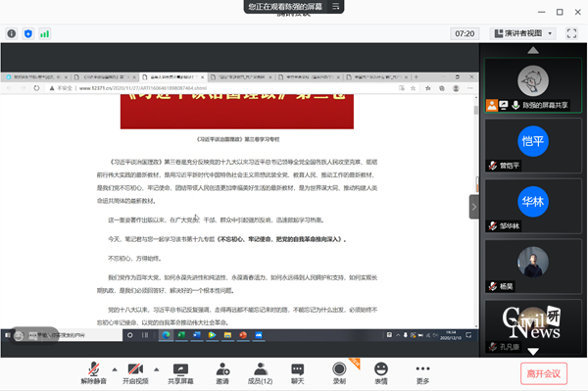The height and width of the screenshot is (391, 588).
Task: Expand video options arrow next to 开启视频
Action: click(x=157, y=369)
